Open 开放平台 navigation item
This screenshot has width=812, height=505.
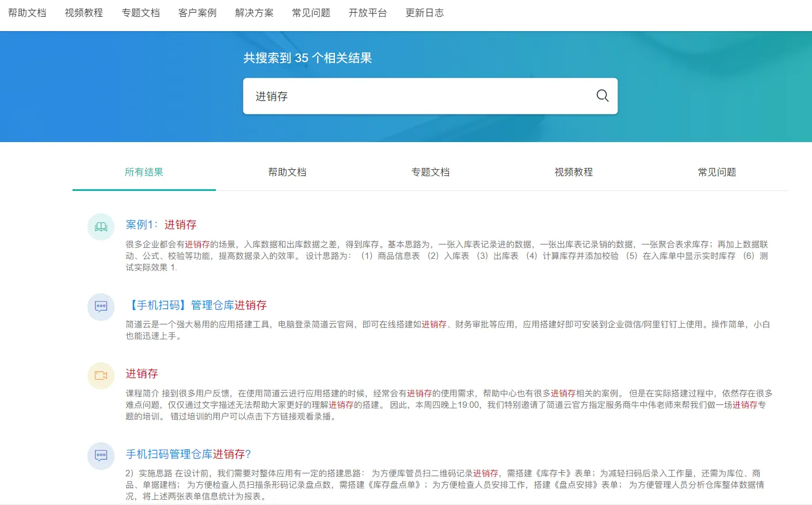pyautogui.click(x=368, y=13)
